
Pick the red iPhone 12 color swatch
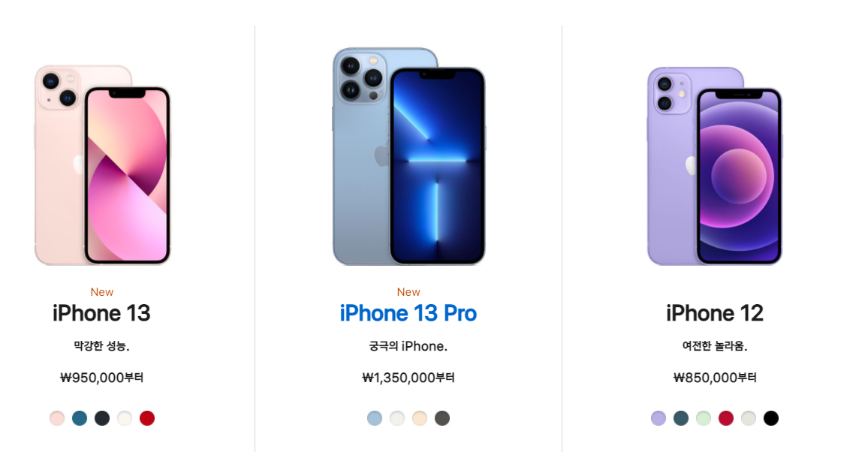coord(726,418)
